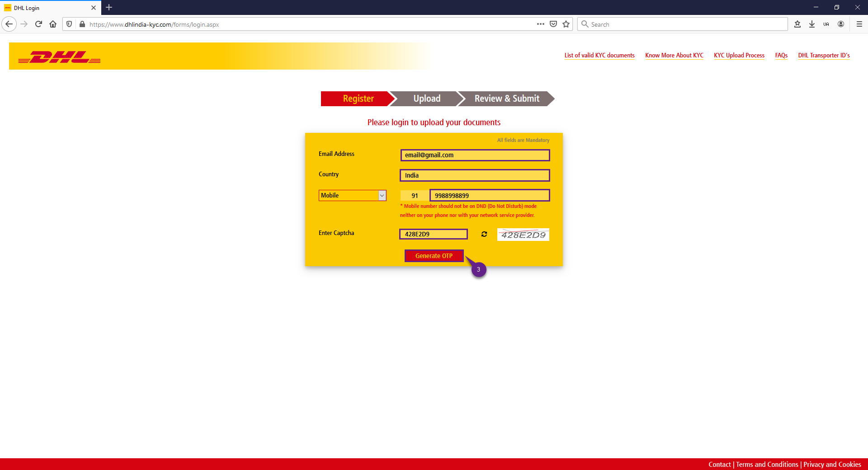868x470 pixels.
Task: Click the mobile number field
Action: click(x=490, y=195)
